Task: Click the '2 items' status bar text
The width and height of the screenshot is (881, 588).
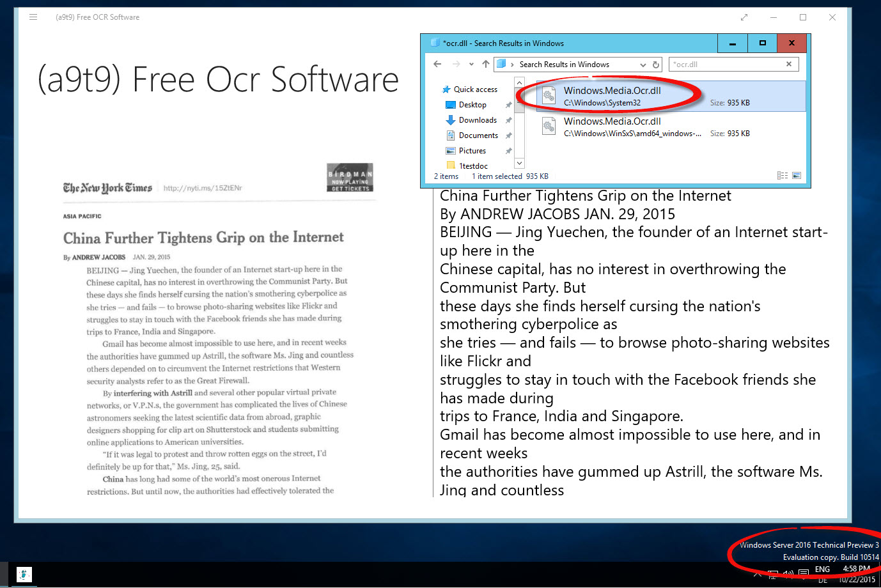Action: tap(446, 176)
